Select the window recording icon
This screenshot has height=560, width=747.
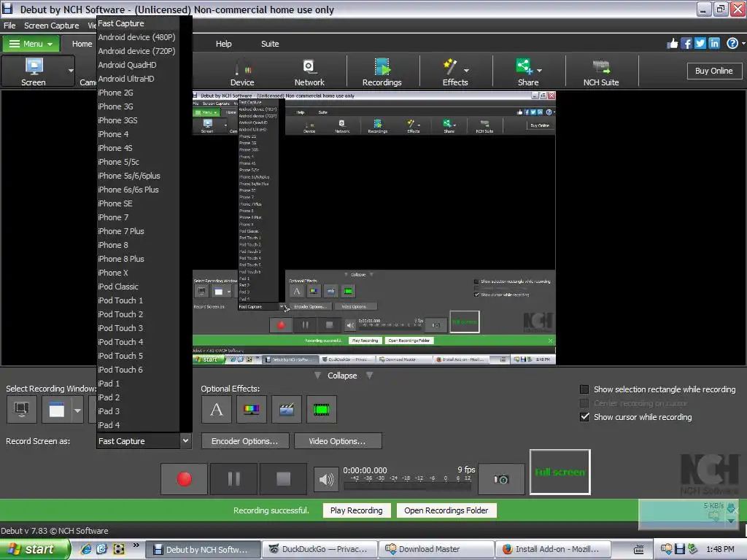pos(57,410)
